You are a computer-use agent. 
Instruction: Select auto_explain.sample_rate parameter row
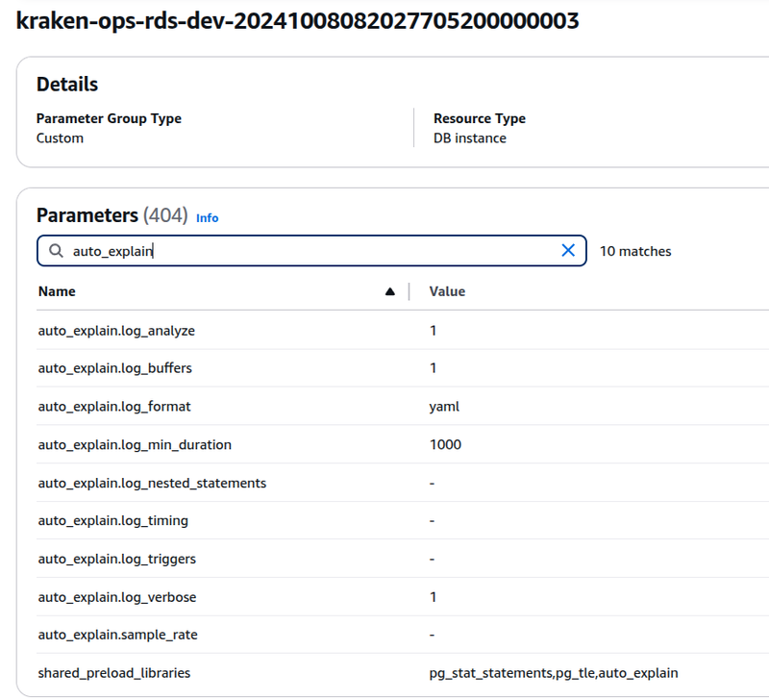click(x=403, y=635)
